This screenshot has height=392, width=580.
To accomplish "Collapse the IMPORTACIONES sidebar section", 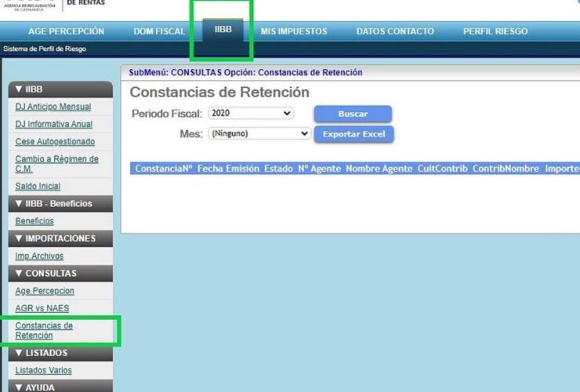I will point(60,238).
